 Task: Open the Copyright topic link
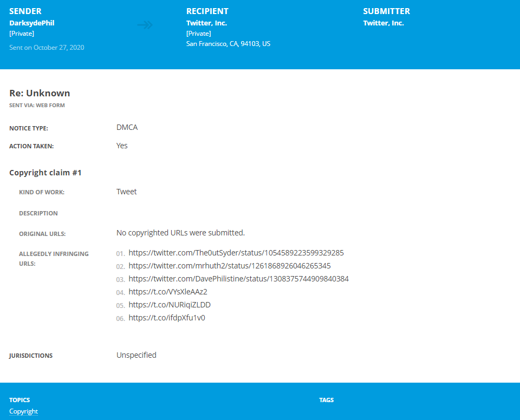(x=23, y=411)
